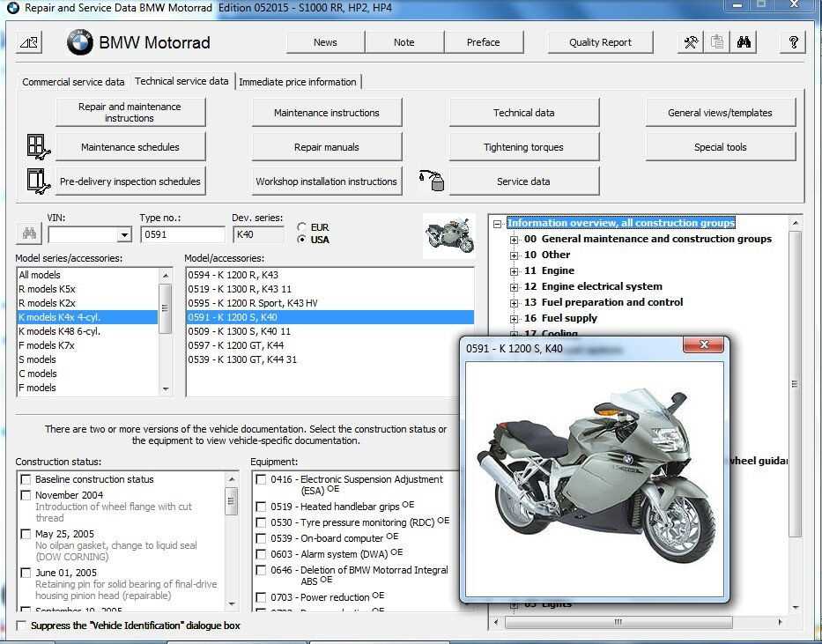Expand 13 Fuel preparation and control
This screenshot has height=644, width=822.
click(x=514, y=303)
